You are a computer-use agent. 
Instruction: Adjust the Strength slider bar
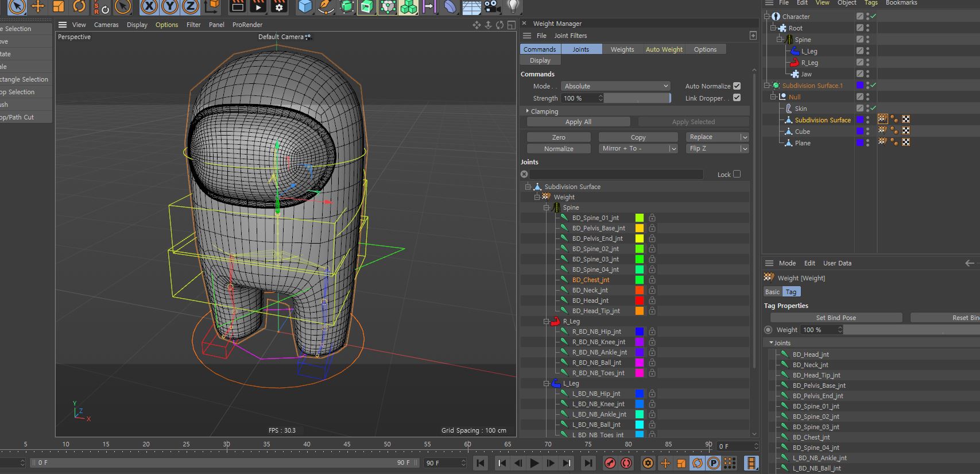tap(637, 98)
